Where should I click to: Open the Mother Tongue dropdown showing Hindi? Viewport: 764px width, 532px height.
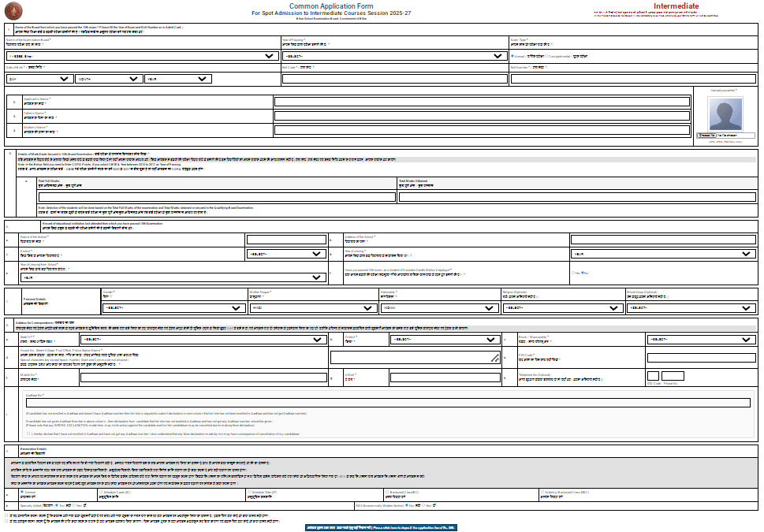[313, 308]
